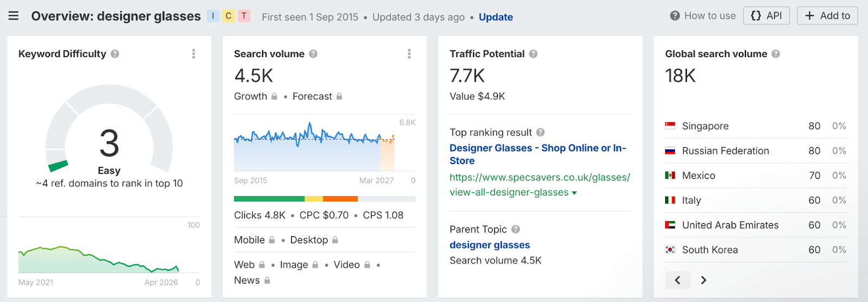Click the '~4 ref. domains' text
This screenshot has width=868, height=302.
(109, 184)
